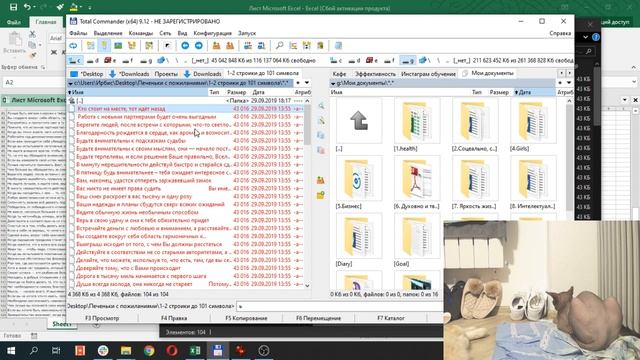Screen dimensions: 640x360
Task: Open the left panel favorites asterisk button
Action: [298, 83]
